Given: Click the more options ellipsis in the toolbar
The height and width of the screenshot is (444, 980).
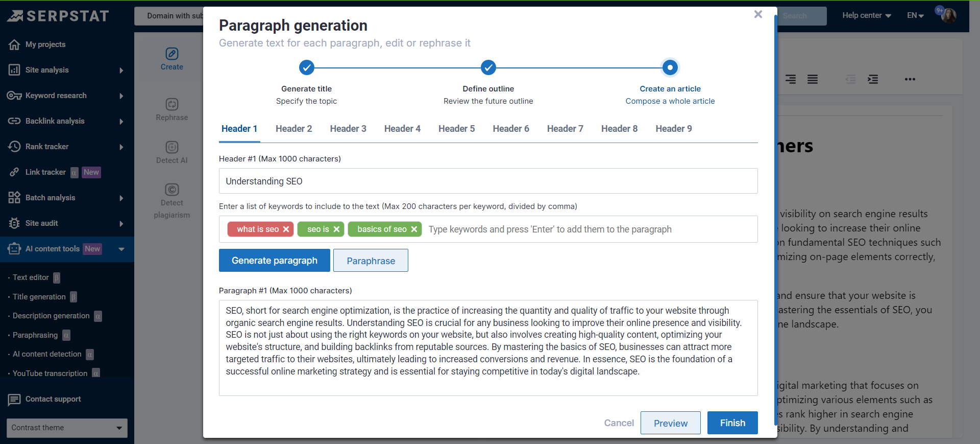Looking at the screenshot, I should [x=910, y=79].
